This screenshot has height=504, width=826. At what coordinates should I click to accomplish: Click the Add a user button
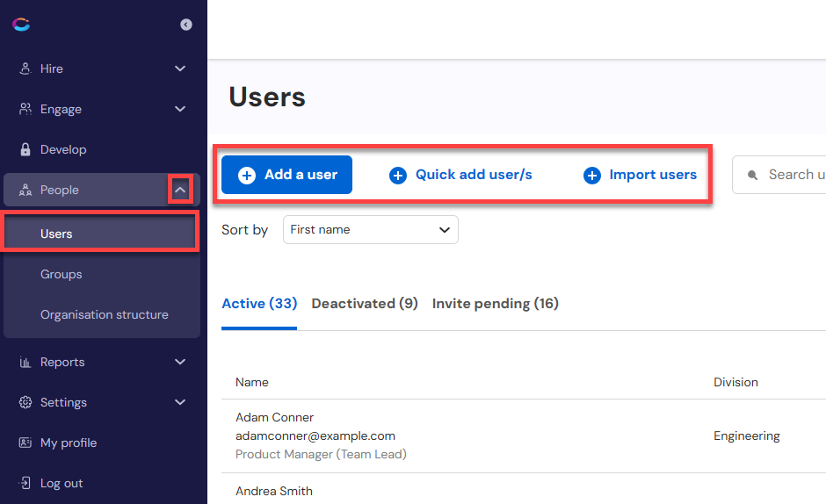(286, 175)
